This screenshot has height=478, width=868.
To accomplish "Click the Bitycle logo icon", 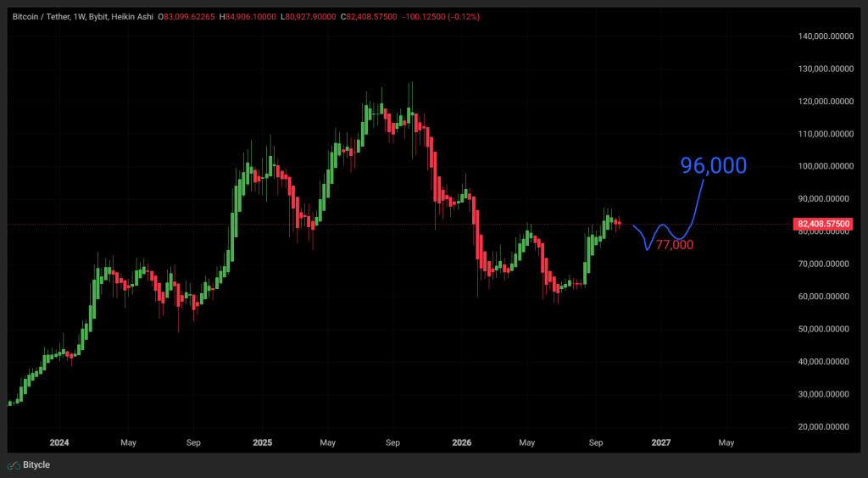I will (14, 465).
